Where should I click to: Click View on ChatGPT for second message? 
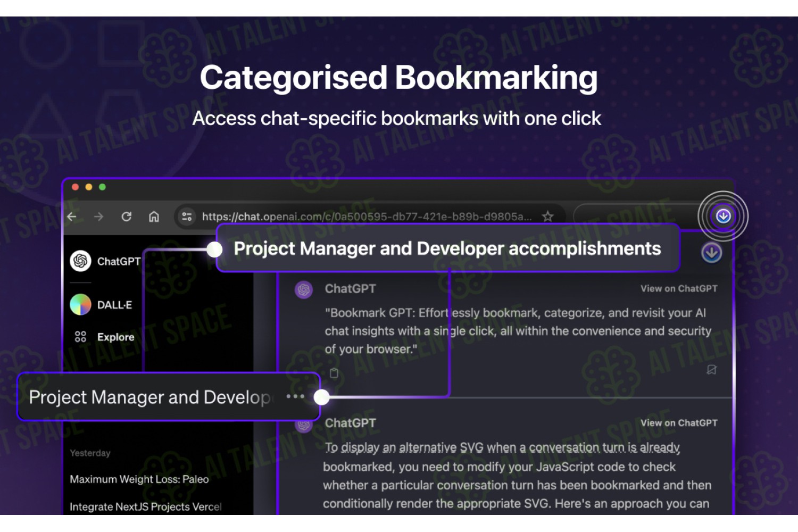[679, 423]
